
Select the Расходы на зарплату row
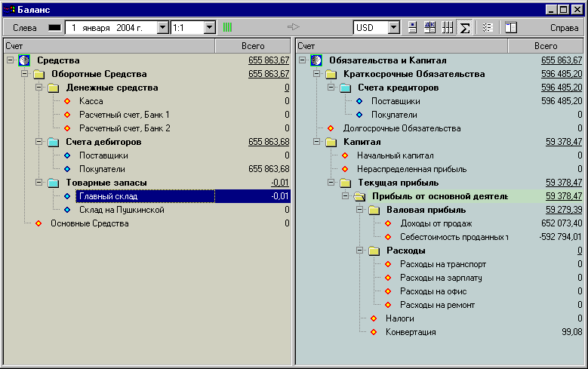point(441,278)
